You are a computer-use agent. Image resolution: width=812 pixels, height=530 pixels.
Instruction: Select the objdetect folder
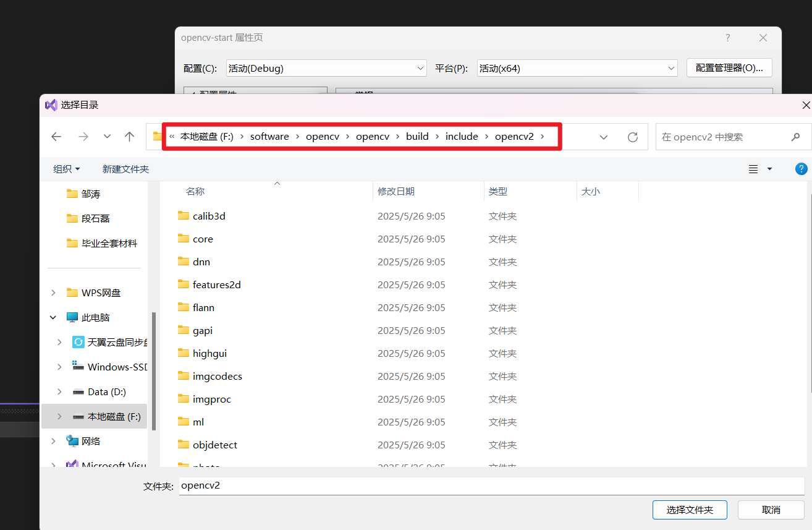pyautogui.click(x=214, y=445)
